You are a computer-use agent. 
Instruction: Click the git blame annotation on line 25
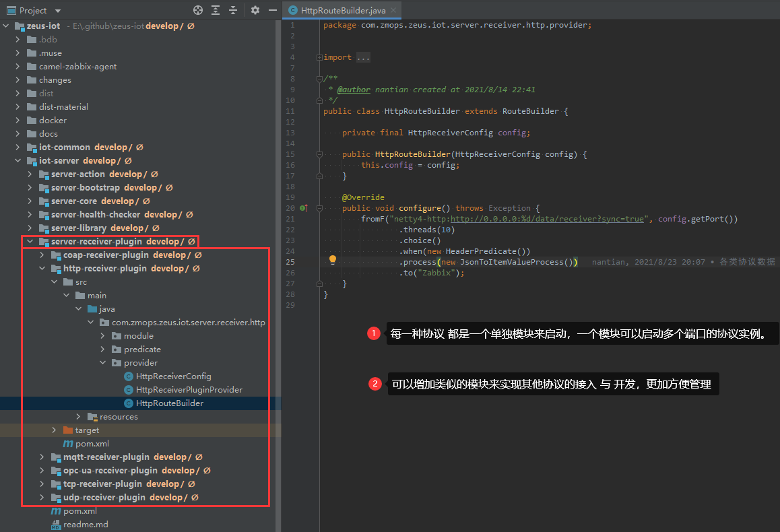(x=683, y=262)
